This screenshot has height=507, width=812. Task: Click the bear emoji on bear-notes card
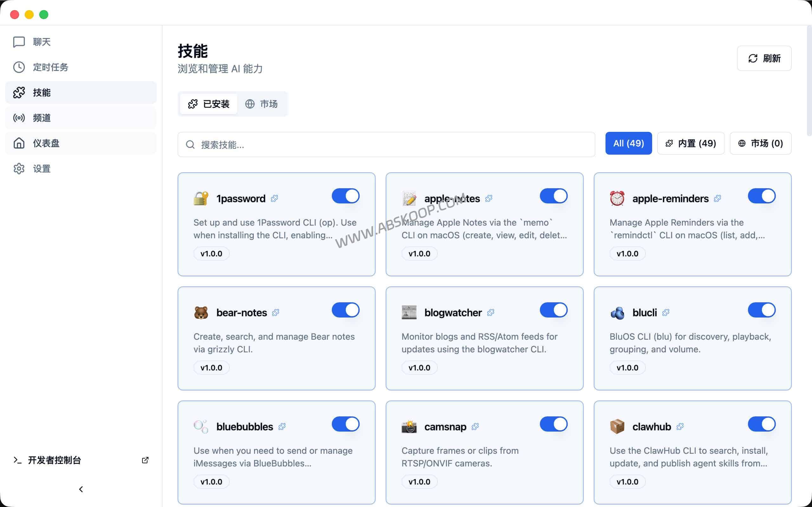(201, 312)
